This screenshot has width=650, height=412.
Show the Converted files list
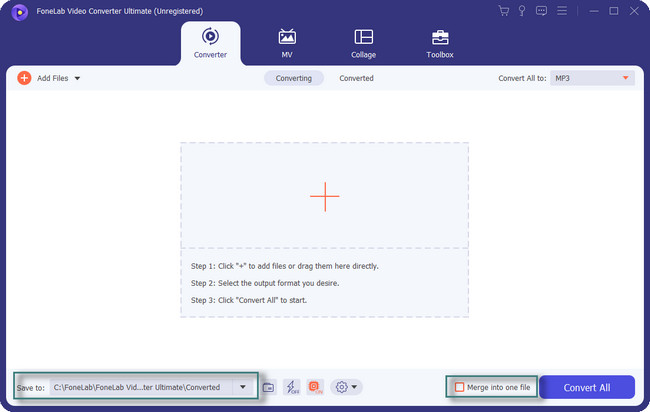pyautogui.click(x=356, y=78)
